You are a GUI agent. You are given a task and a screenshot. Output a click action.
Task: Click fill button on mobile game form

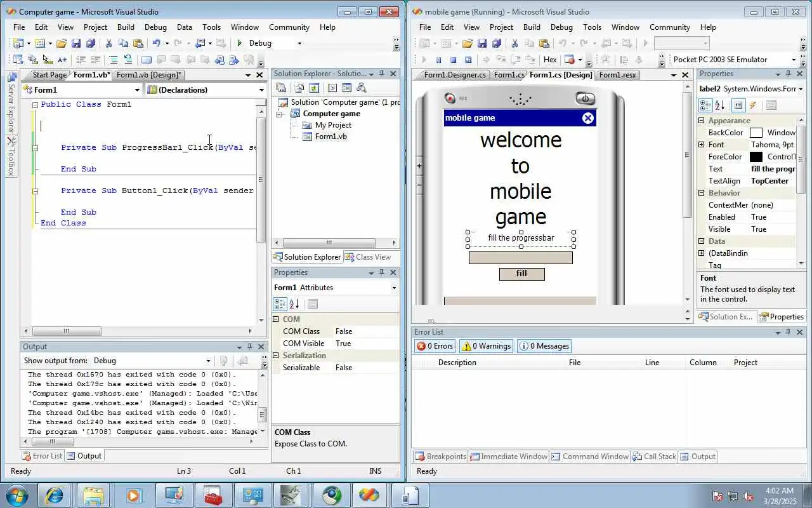[x=521, y=274]
